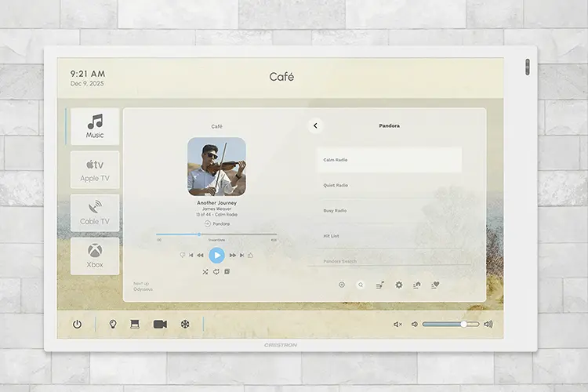Toggle shuffle playback
Viewport: 588px width, 392px height.
point(205,271)
